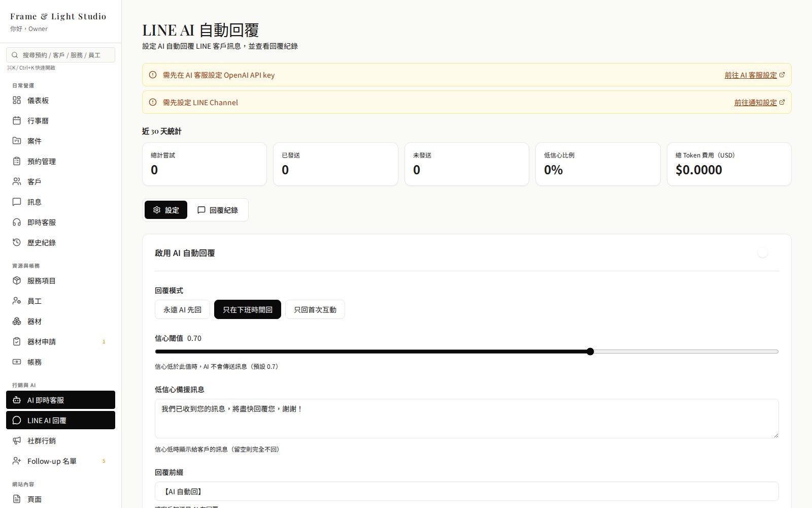This screenshot has width=812, height=508.
Task: Follow the 前往通知設定 link
Action: tap(755, 102)
